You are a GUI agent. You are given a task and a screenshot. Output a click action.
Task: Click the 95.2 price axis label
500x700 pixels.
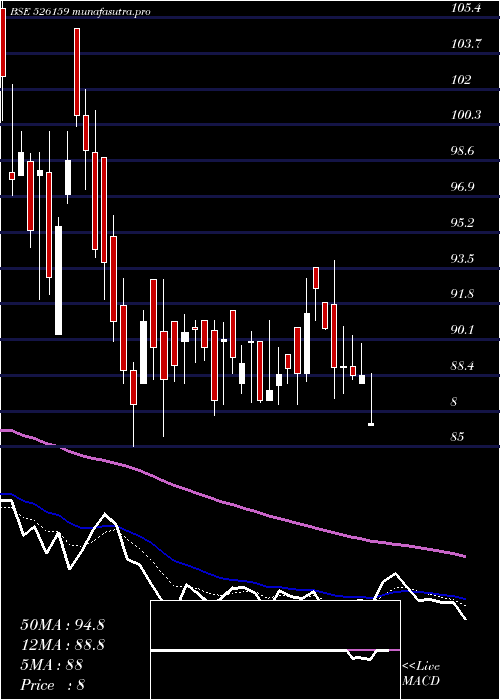[x=463, y=222]
